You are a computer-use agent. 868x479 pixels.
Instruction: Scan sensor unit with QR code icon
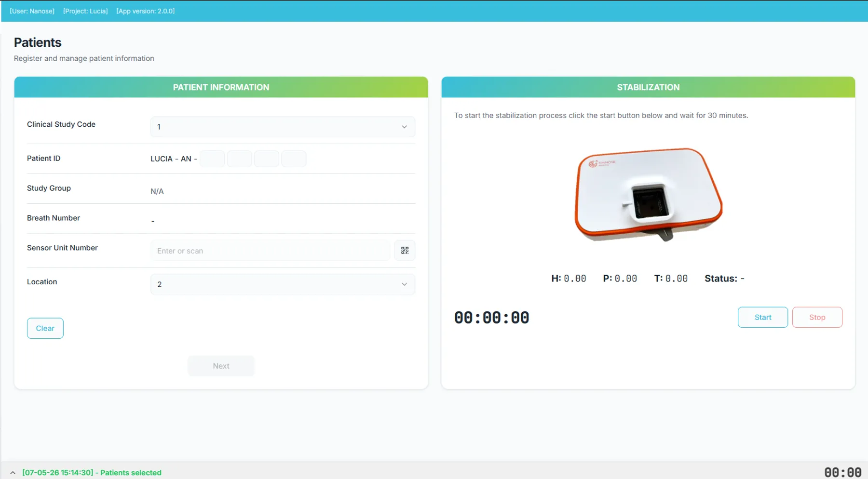point(405,251)
